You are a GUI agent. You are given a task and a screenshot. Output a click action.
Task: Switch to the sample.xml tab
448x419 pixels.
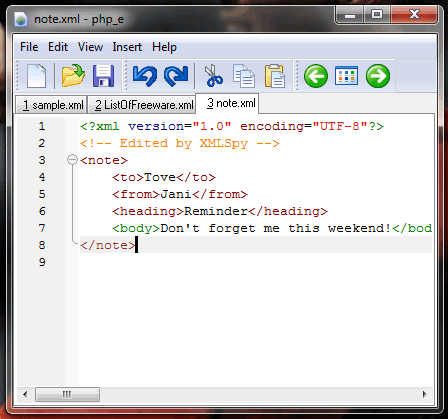51,105
